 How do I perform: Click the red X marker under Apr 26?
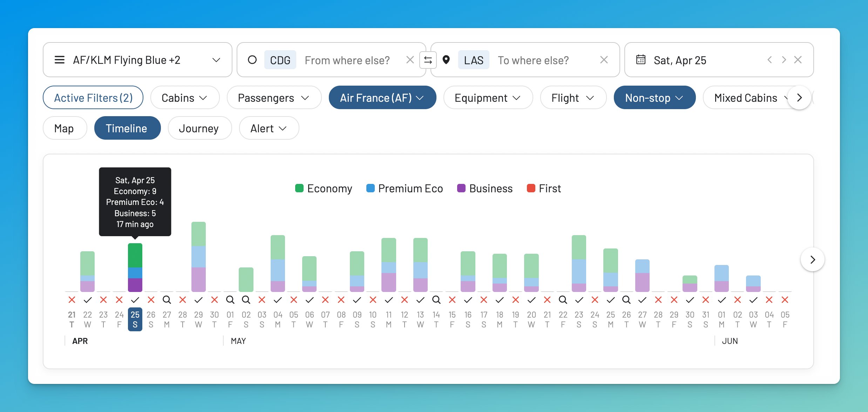point(151,300)
